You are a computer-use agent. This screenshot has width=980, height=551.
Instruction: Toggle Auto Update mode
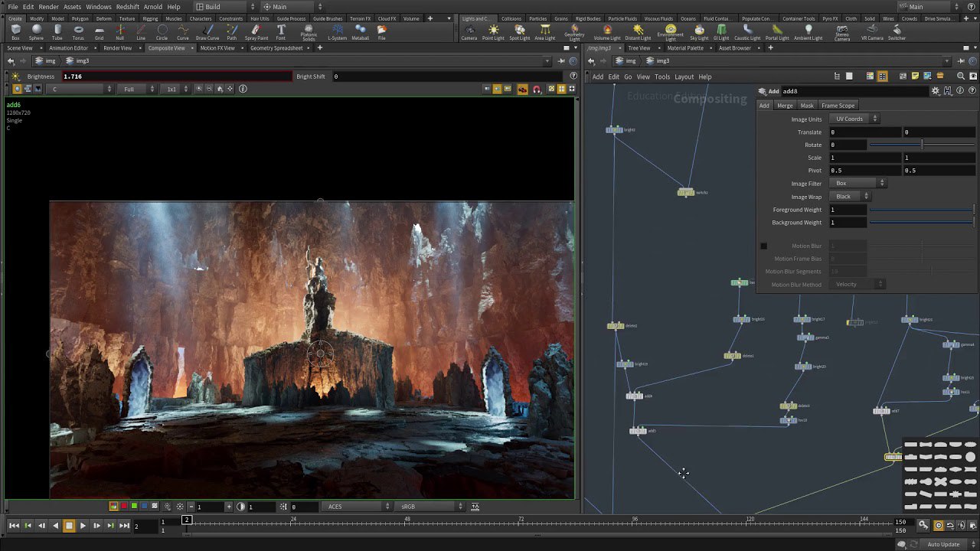point(943,544)
